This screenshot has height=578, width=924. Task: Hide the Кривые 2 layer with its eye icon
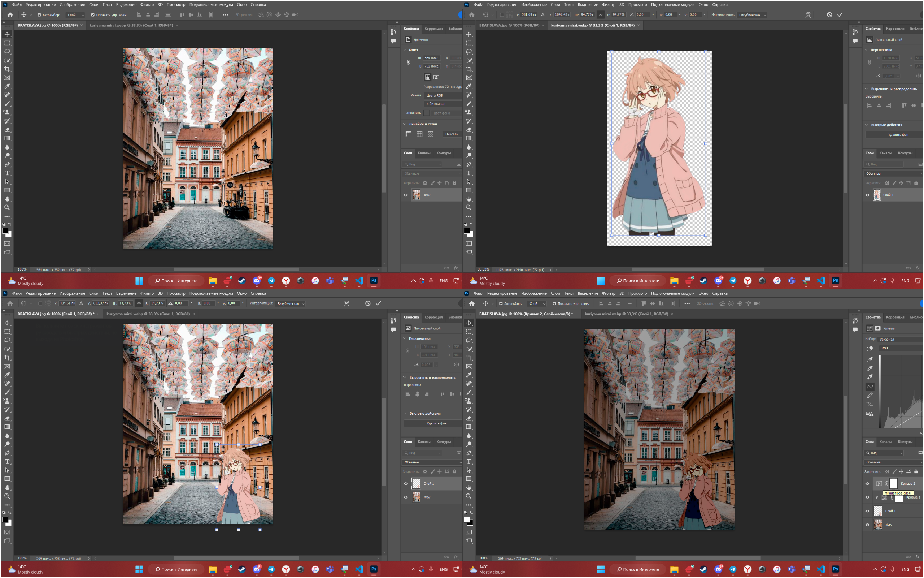(x=867, y=484)
